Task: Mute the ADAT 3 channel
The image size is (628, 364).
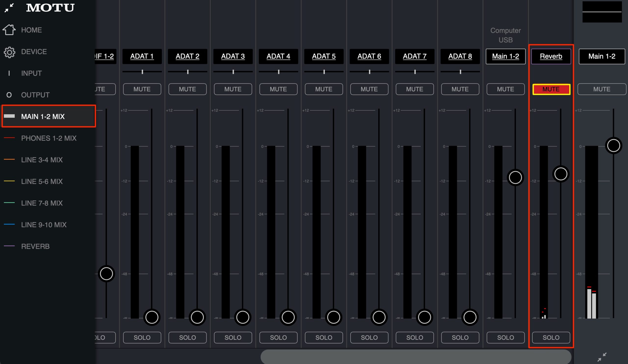Action: 233,89
